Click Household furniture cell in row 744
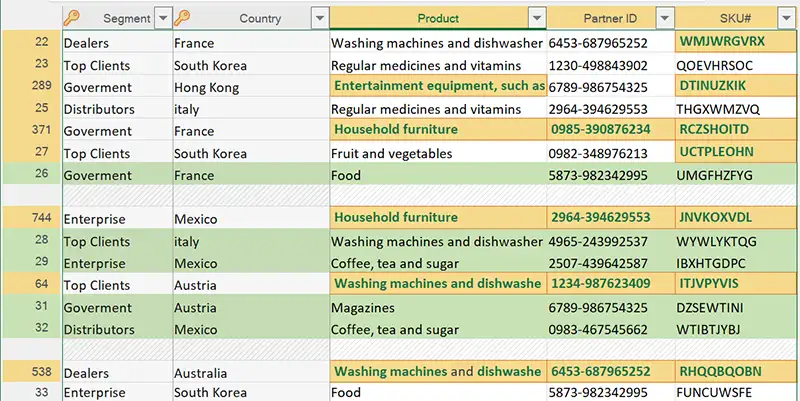This screenshot has height=401, width=800. pyautogui.click(x=438, y=218)
